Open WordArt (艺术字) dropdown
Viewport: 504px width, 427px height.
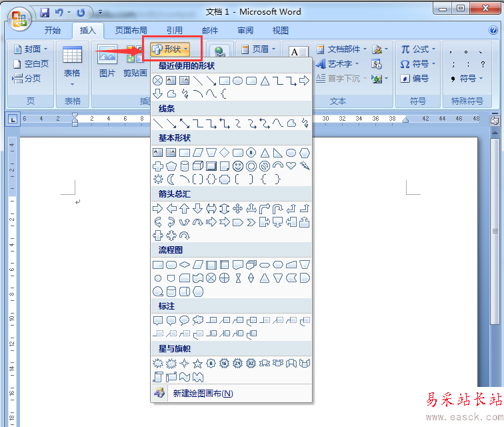click(x=337, y=63)
